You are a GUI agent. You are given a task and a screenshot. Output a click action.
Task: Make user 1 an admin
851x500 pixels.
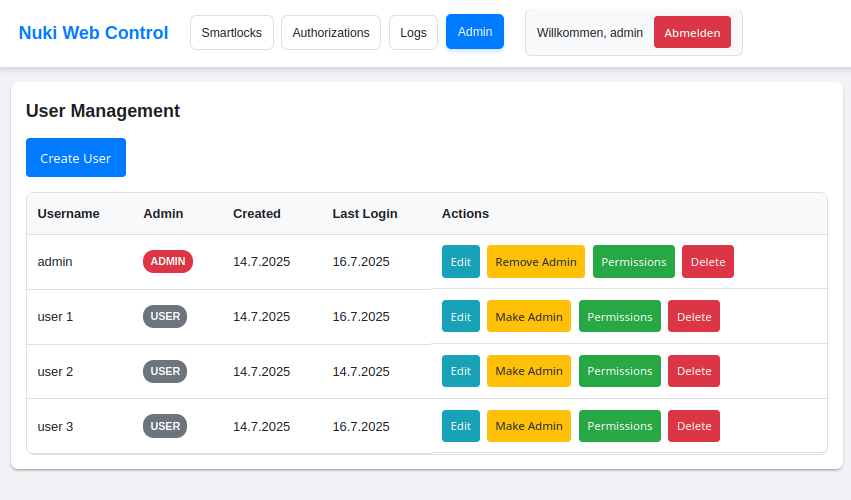tap(529, 317)
